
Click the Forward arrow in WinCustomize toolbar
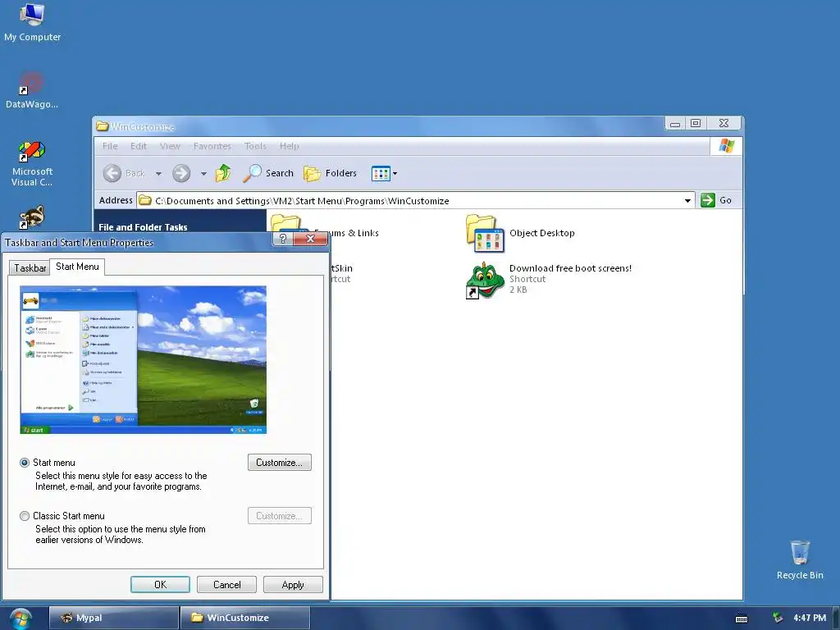pyautogui.click(x=181, y=173)
